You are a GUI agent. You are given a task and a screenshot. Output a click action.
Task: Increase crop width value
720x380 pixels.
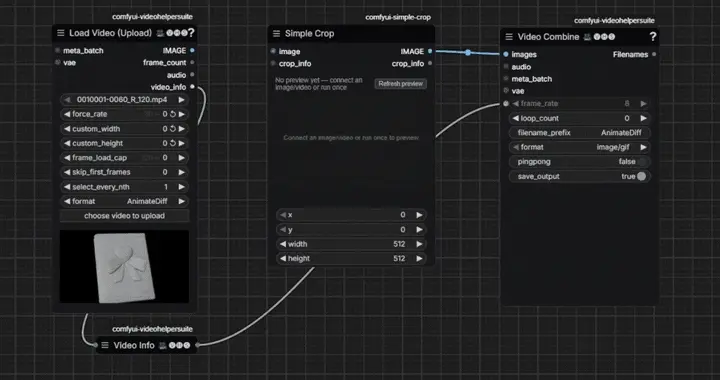419,244
